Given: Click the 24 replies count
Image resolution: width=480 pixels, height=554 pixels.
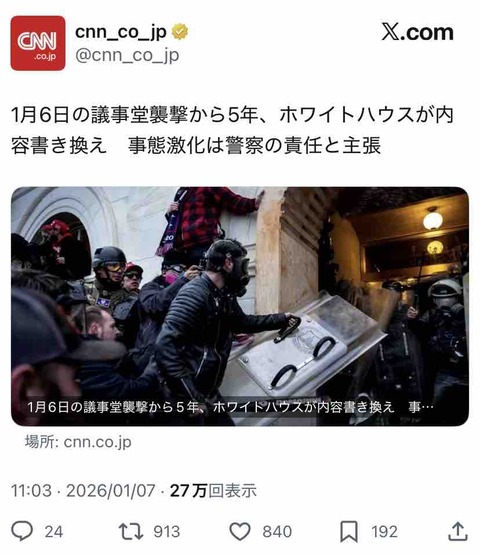Looking at the screenshot, I should tap(54, 532).
